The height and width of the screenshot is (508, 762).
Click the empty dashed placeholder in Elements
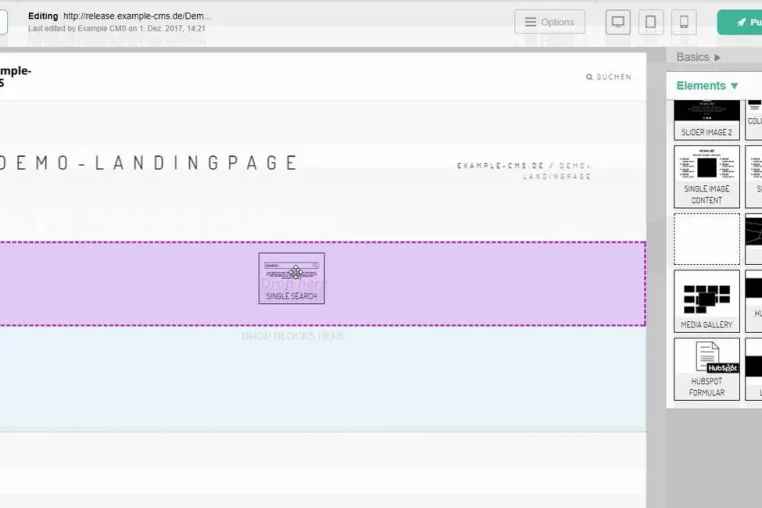[x=707, y=239]
